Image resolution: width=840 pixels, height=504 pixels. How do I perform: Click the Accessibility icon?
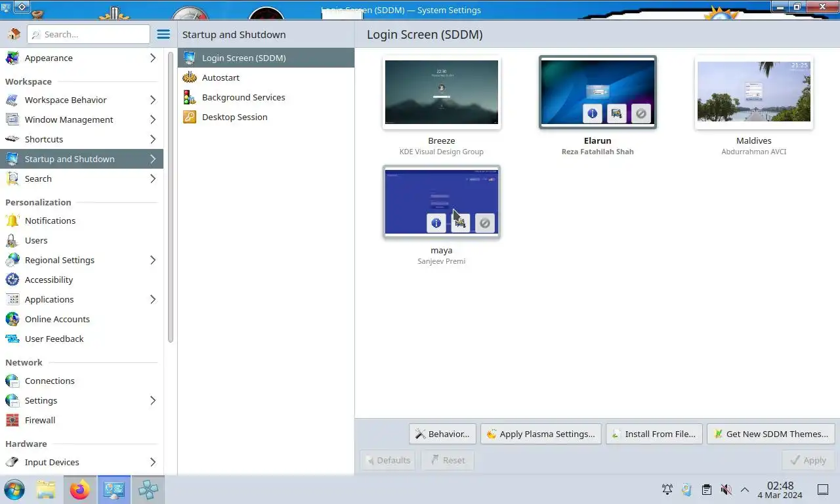[12, 280]
